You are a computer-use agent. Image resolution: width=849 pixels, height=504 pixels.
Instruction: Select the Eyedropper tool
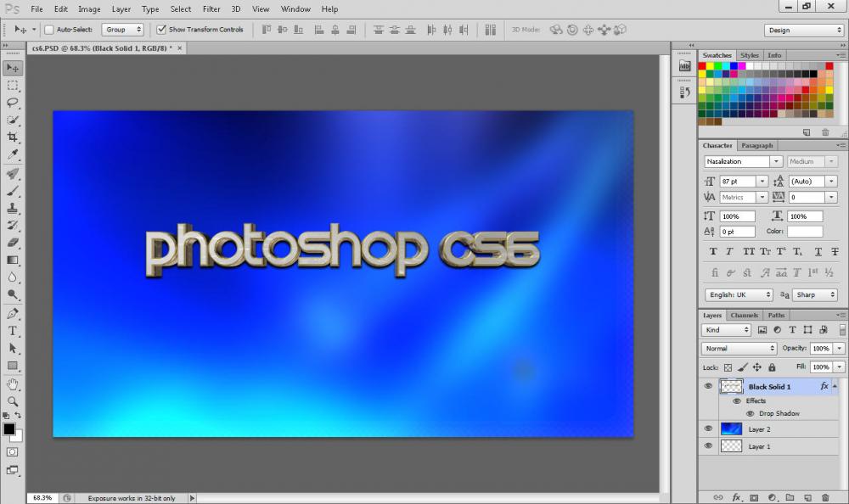click(x=13, y=154)
